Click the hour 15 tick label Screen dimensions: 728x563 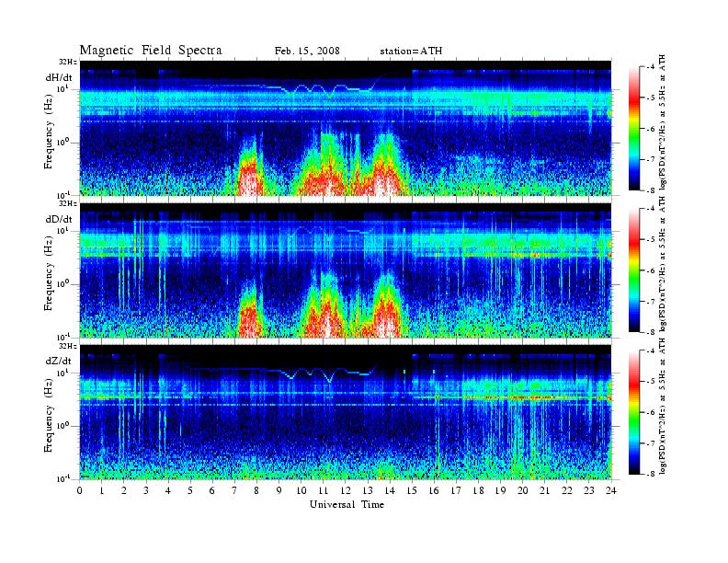412,491
